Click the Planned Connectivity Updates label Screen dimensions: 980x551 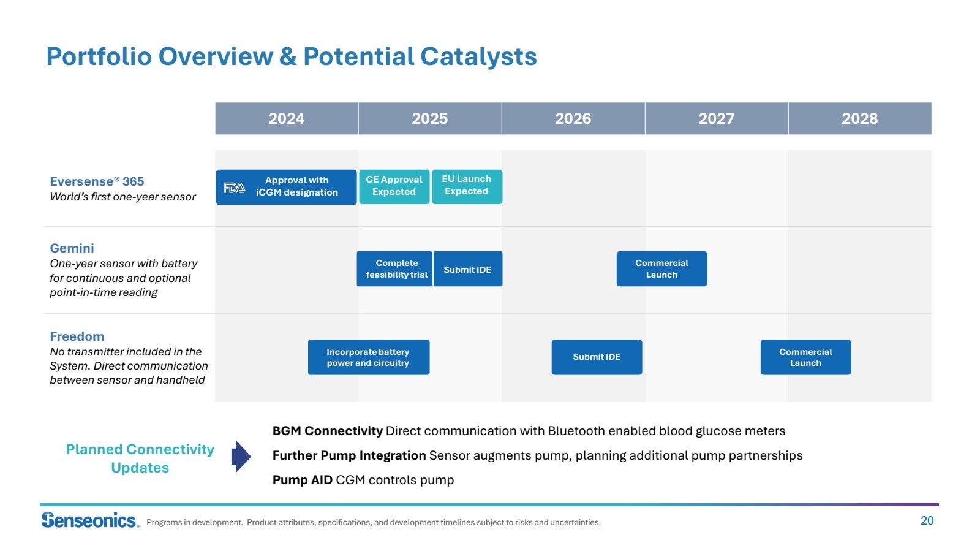140,458
